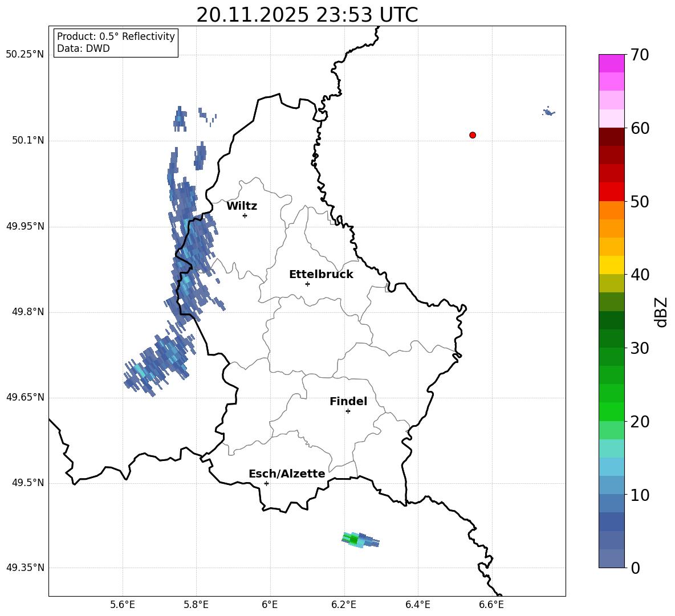The height and width of the screenshot is (616, 675).
Task: Click the longitude label 5.6°E
Action: tap(123, 605)
